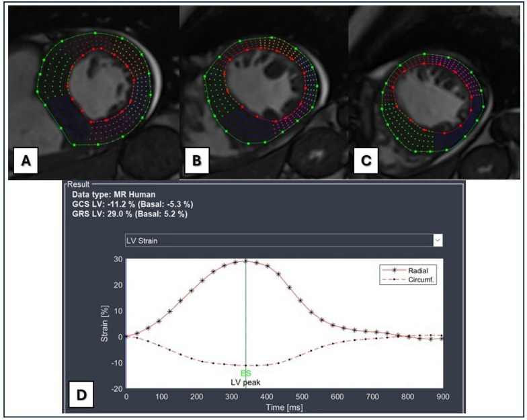Click the Circumf. legend entry
The image size is (527, 420).
408,280
